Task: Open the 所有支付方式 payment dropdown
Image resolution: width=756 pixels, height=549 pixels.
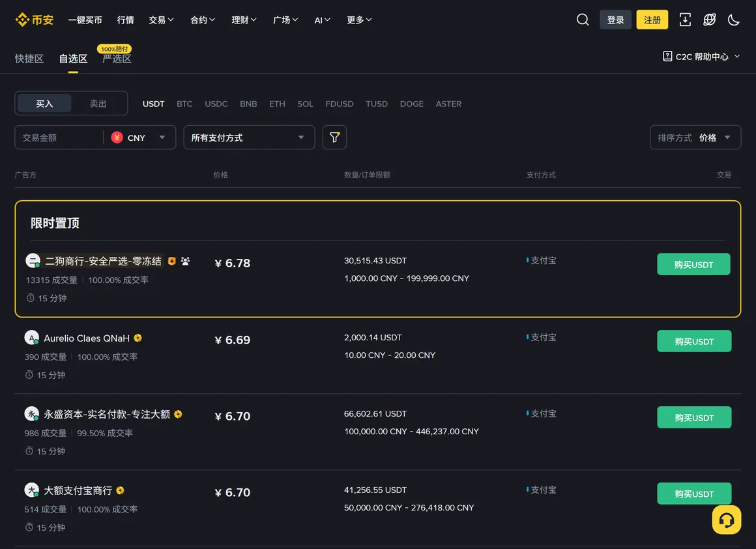Action: (x=249, y=138)
